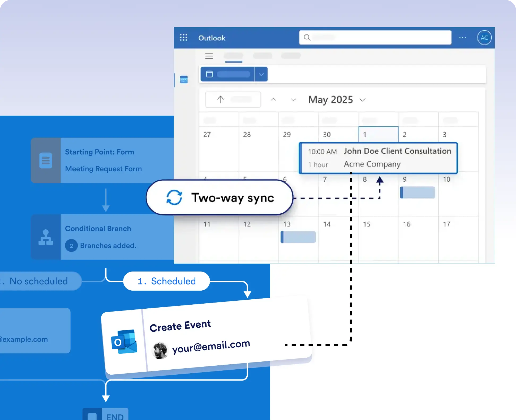Click the Starting Point form icon

(46, 160)
